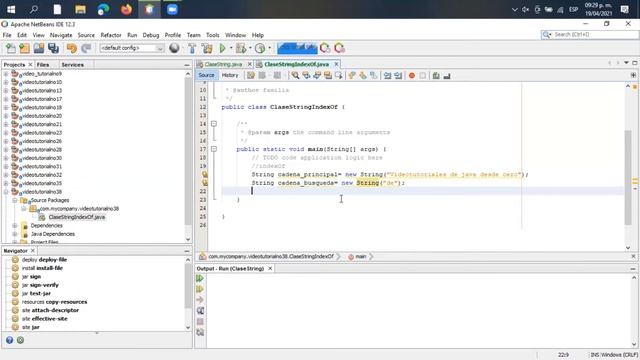Expand videotutorialno10 project node
The image size is (640, 360).
point(6,82)
